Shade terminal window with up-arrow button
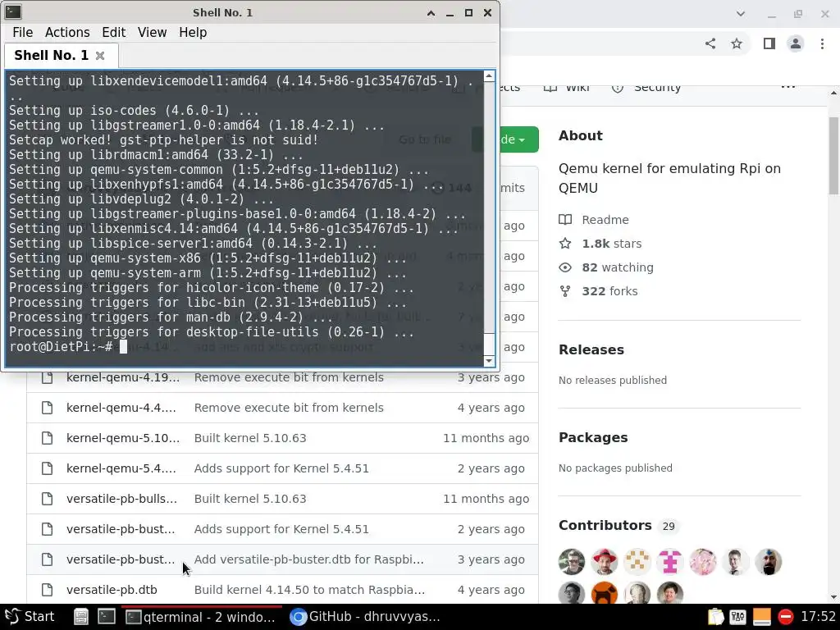The width and height of the screenshot is (840, 630). (431, 13)
